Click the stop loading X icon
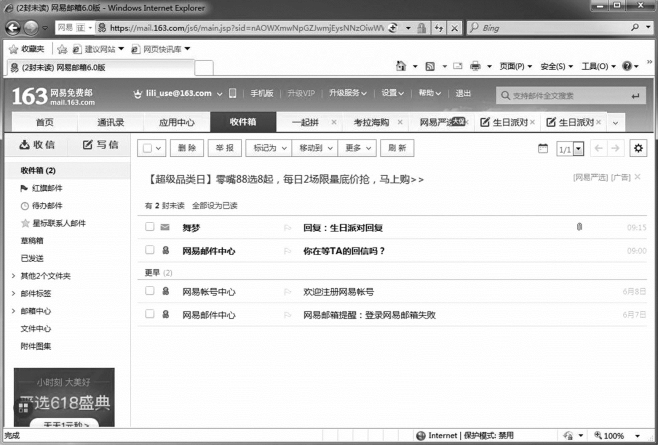This screenshot has height=445, width=658. coord(454,28)
